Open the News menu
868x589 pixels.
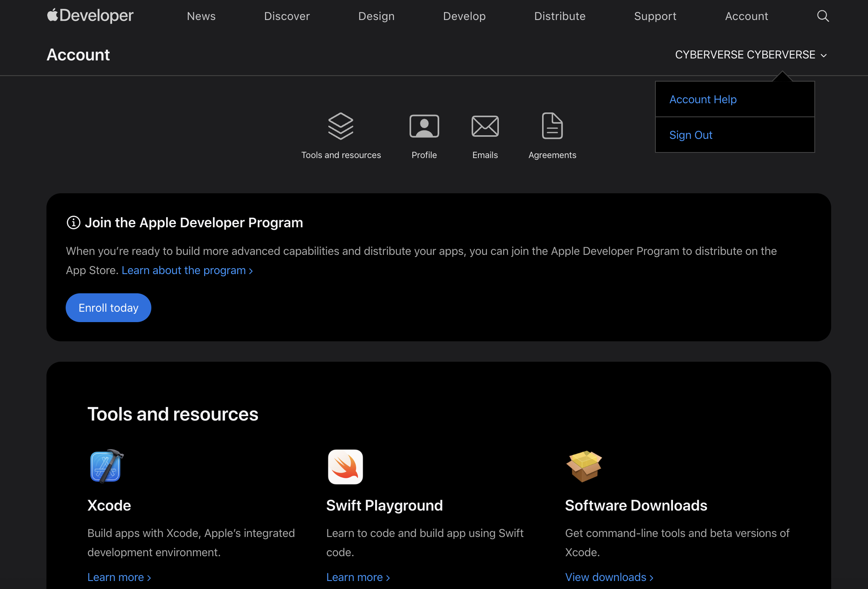tap(201, 16)
